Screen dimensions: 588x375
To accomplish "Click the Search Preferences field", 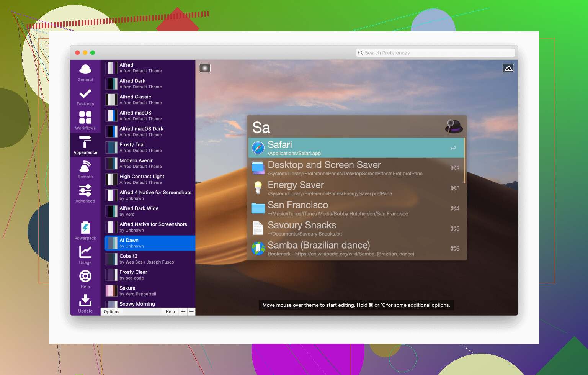I will tap(435, 53).
